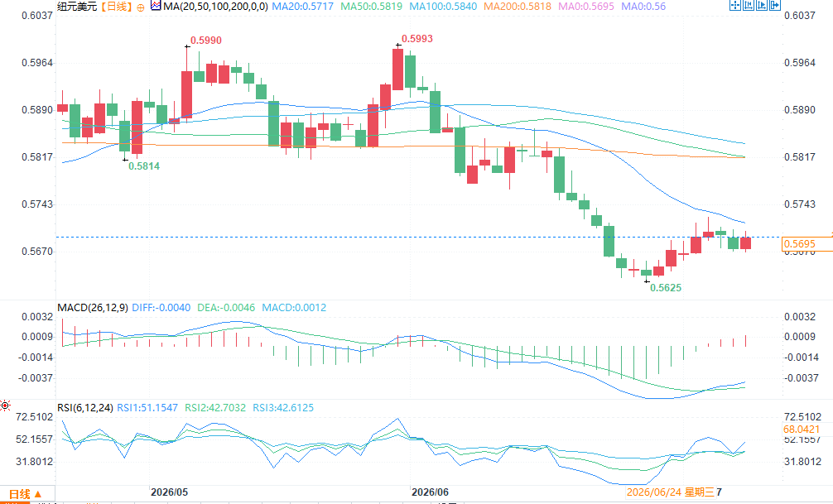Click the 0.5964 label on left price axis

[37, 63]
